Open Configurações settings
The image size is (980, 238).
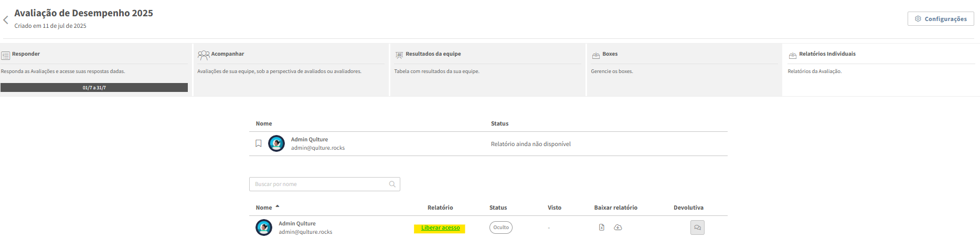940,19
